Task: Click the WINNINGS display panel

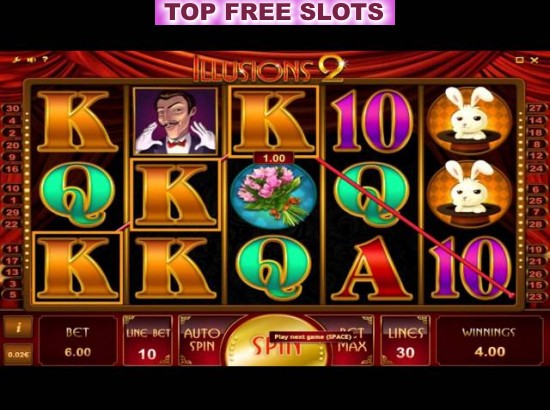Action: pos(489,340)
